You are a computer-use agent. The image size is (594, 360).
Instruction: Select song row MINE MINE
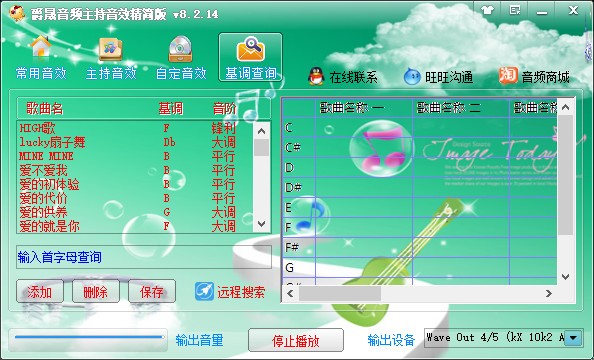click(x=136, y=156)
